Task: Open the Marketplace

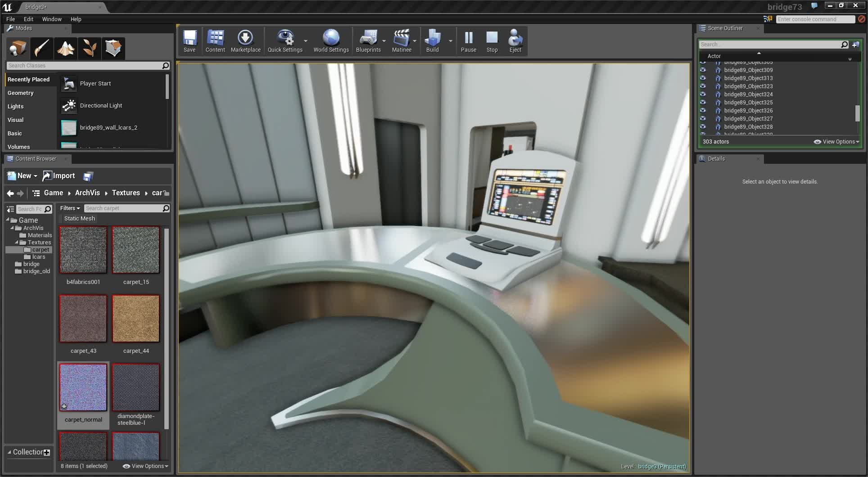Action: pyautogui.click(x=245, y=40)
